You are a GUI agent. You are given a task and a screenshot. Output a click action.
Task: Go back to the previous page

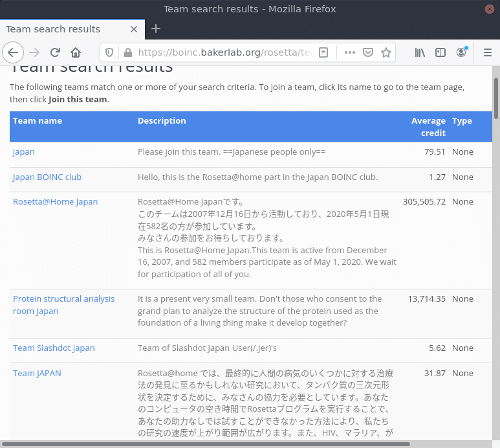pyautogui.click(x=13, y=52)
